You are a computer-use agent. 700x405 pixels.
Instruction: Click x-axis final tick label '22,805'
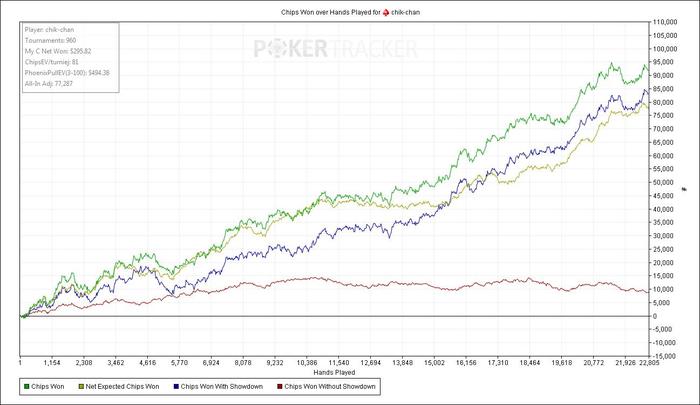coord(649,363)
